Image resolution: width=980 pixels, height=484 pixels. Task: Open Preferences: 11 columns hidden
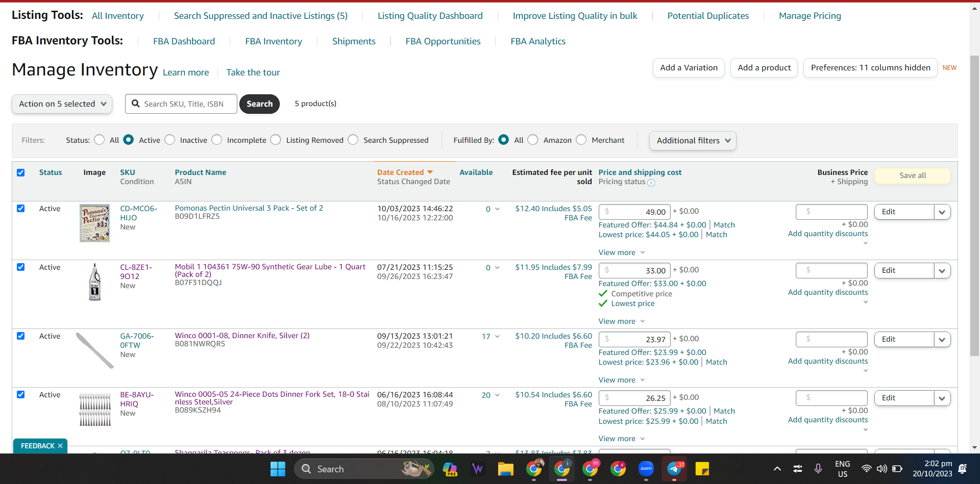click(x=870, y=68)
